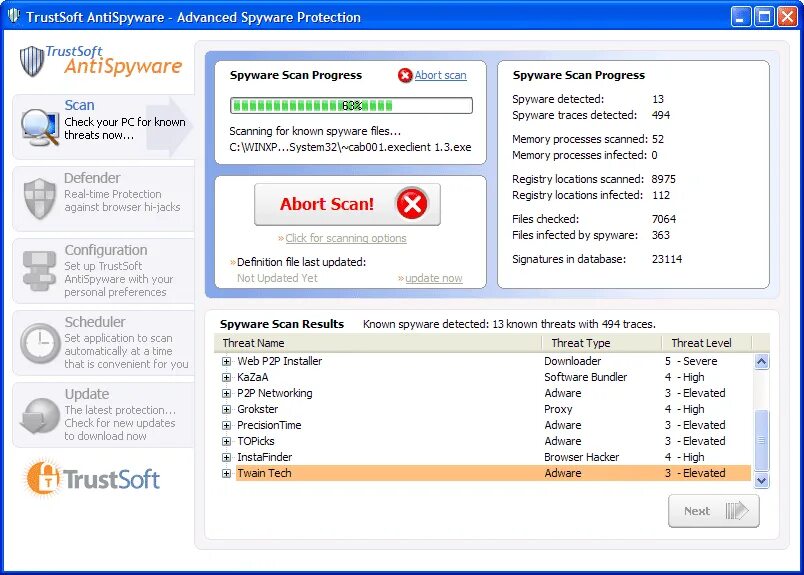
Task: Minimize the TrustSoft AntiSpyware window
Action: pyautogui.click(x=740, y=17)
